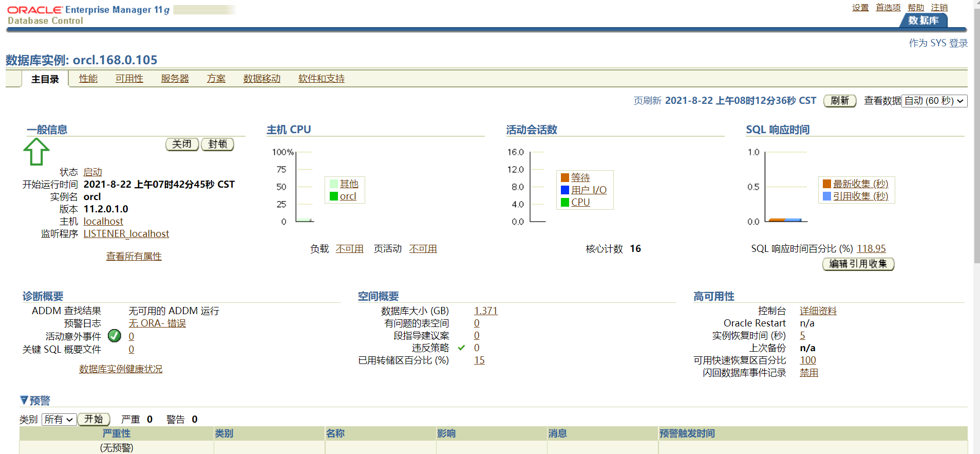Open 数据库实例健康状况 link

pos(121,369)
